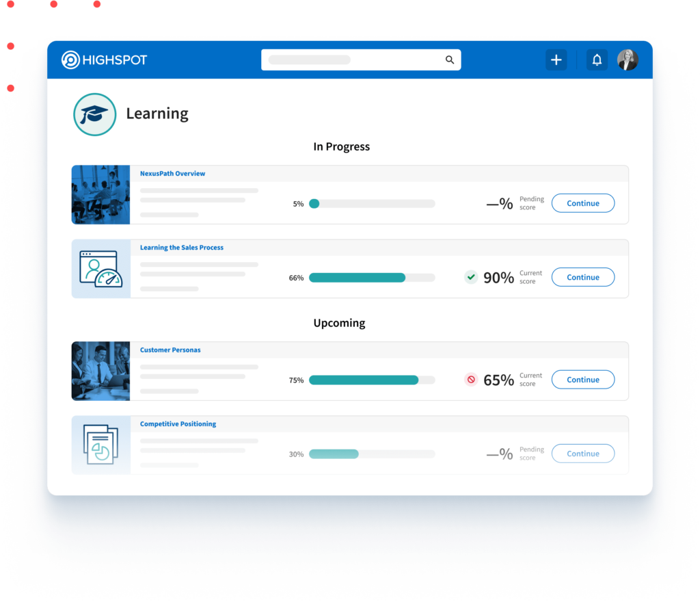This screenshot has height=602, width=700.
Task: Click the 5% progress bar for NexusPath Overview
Action: [372, 204]
